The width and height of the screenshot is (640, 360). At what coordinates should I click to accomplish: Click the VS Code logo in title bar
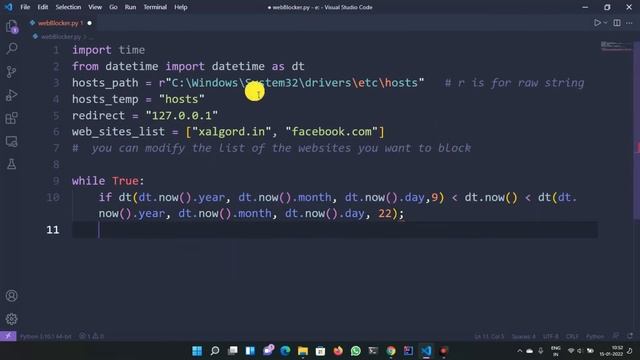coord(9,7)
